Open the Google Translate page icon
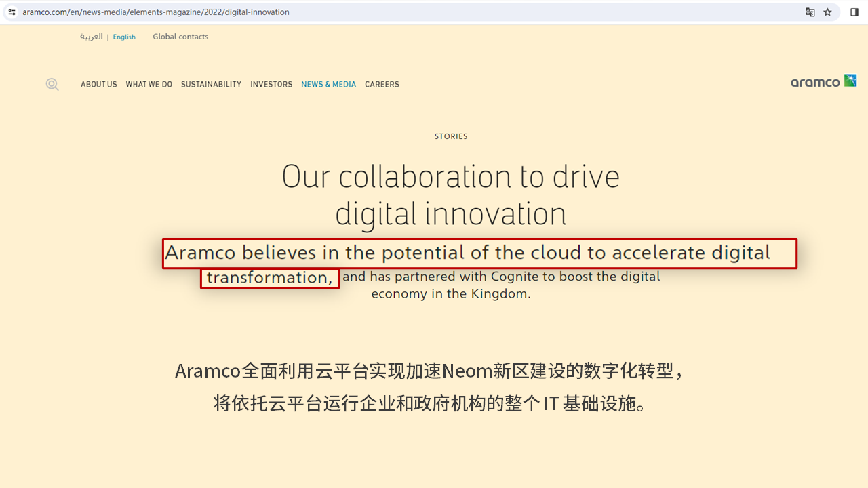The height and width of the screenshot is (488, 868). click(x=810, y=12)
